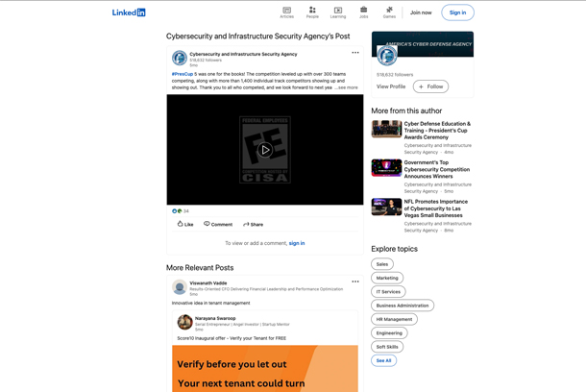The width and height of the screenshot is (586, 392).
Task: Click View Profile in sidebar card
Action: coord(391,86)
